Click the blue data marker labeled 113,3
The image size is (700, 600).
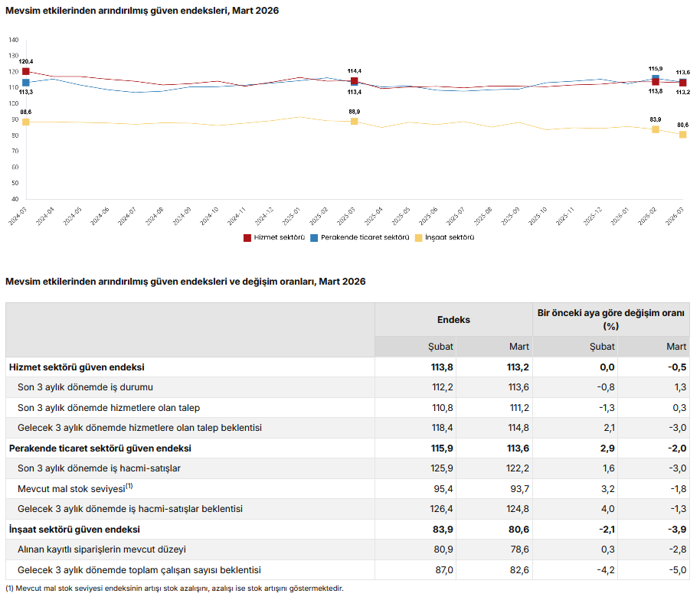coord(26,83)
